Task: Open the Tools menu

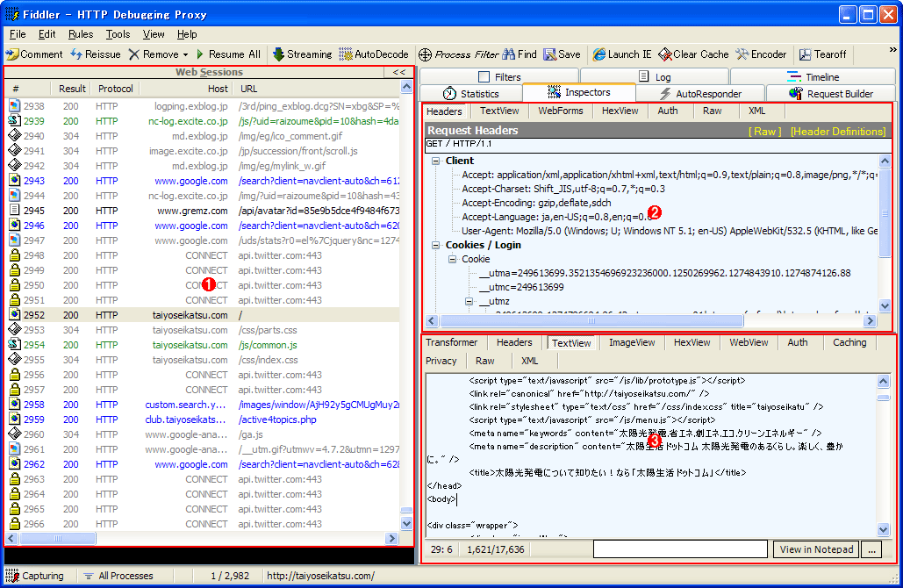Action: (x=118, y=34)
